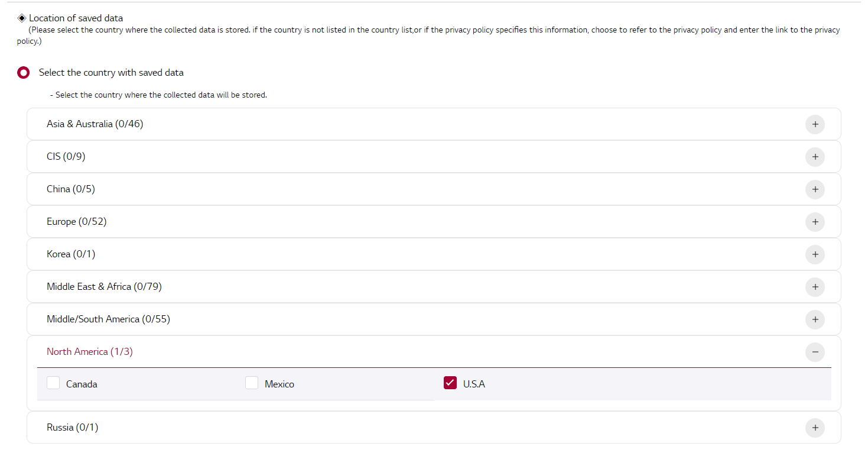The height and width of the screenshot is (459, 868).
Task: Click the plus icon for Europe region
Action: click(815, 222)
